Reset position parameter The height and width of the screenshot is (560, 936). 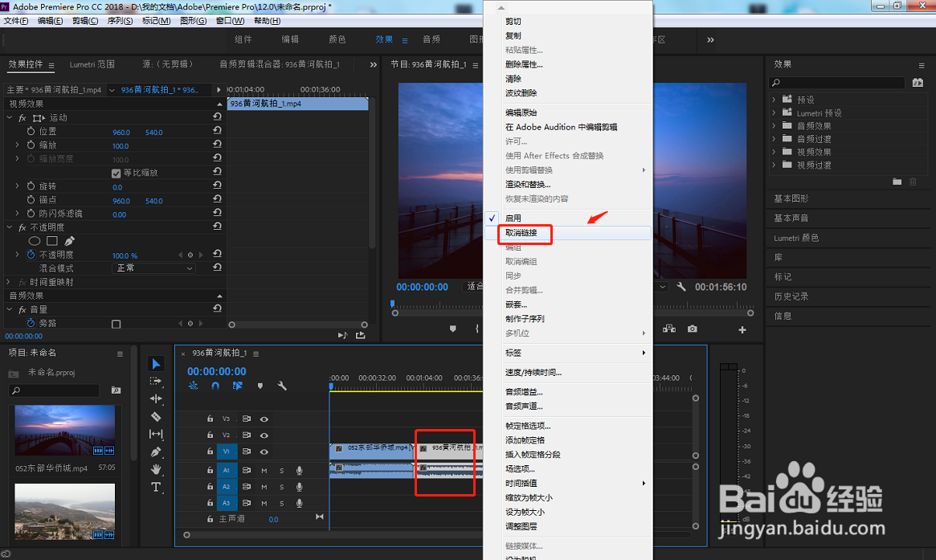[217, 131]
